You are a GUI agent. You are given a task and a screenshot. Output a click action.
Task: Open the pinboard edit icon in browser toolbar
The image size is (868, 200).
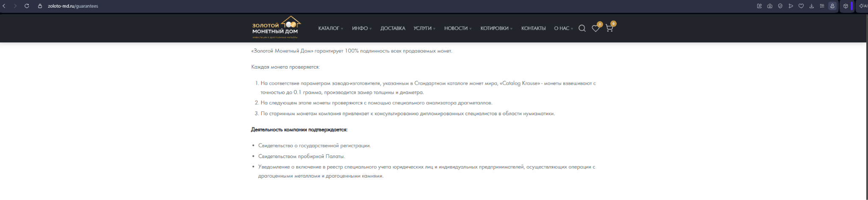point(759,6)
